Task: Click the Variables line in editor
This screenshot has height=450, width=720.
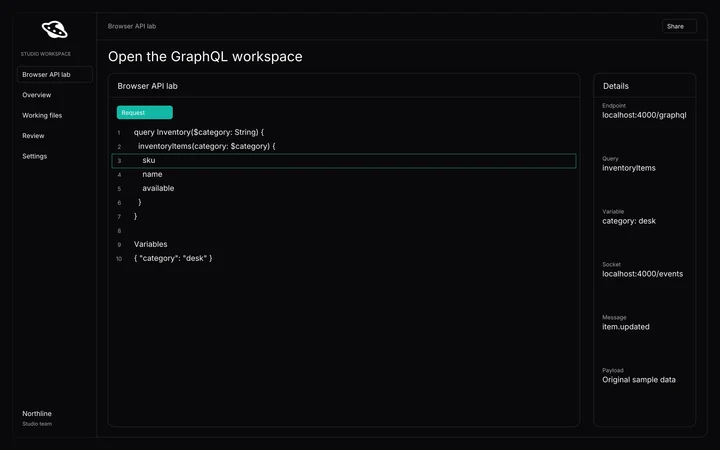Action: point(151,244)
